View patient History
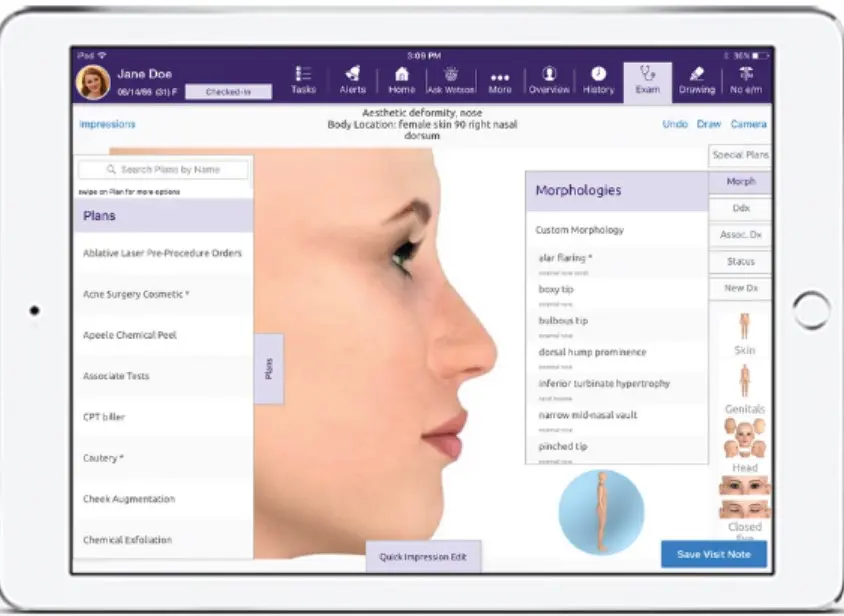 pyautogui.click(x=598, y=80)
